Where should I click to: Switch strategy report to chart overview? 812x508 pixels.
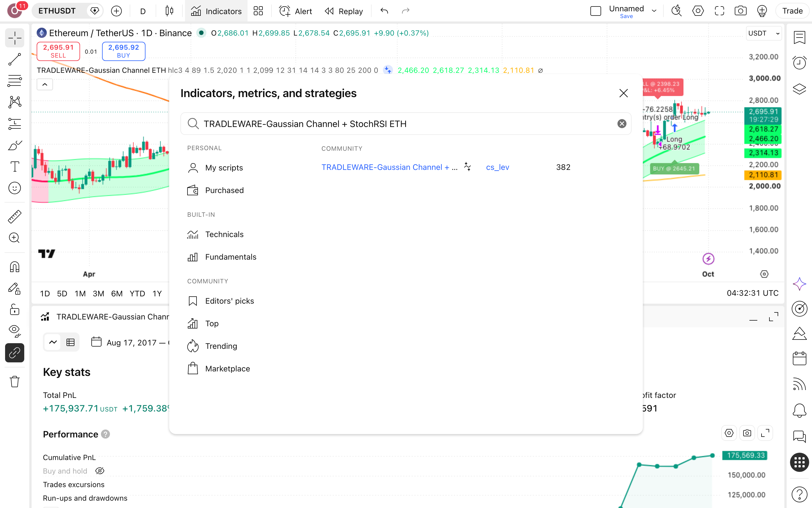[x=53, y=342]
